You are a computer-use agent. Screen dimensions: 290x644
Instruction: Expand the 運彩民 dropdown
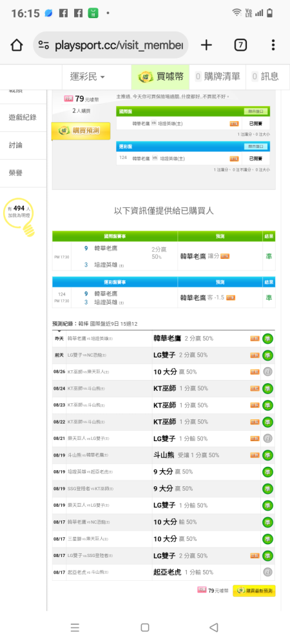tap(88, 77)
